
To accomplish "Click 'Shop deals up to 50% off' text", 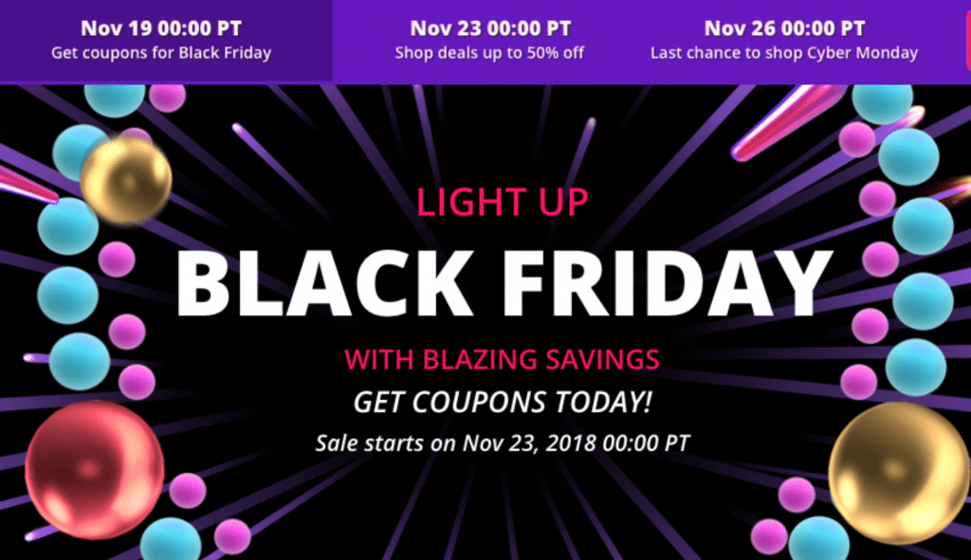I will pyautogui.click(x=490, y=53).
